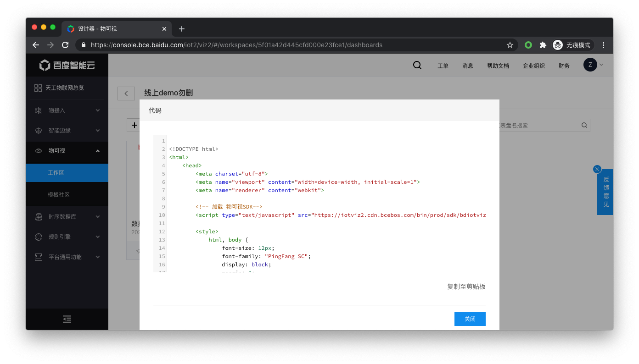The image size is (639, 364).
Task: Click the 代码 dialog title
Action: (x=155, y=110)
